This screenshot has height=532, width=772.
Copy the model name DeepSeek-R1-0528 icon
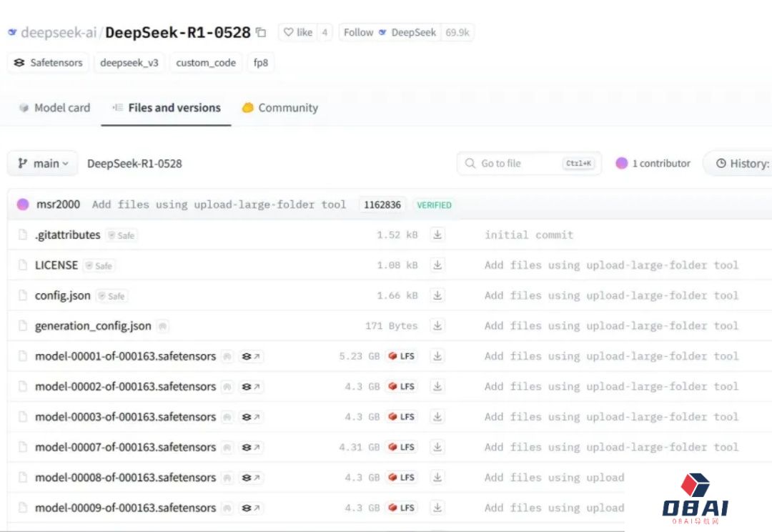pos(261,32)
